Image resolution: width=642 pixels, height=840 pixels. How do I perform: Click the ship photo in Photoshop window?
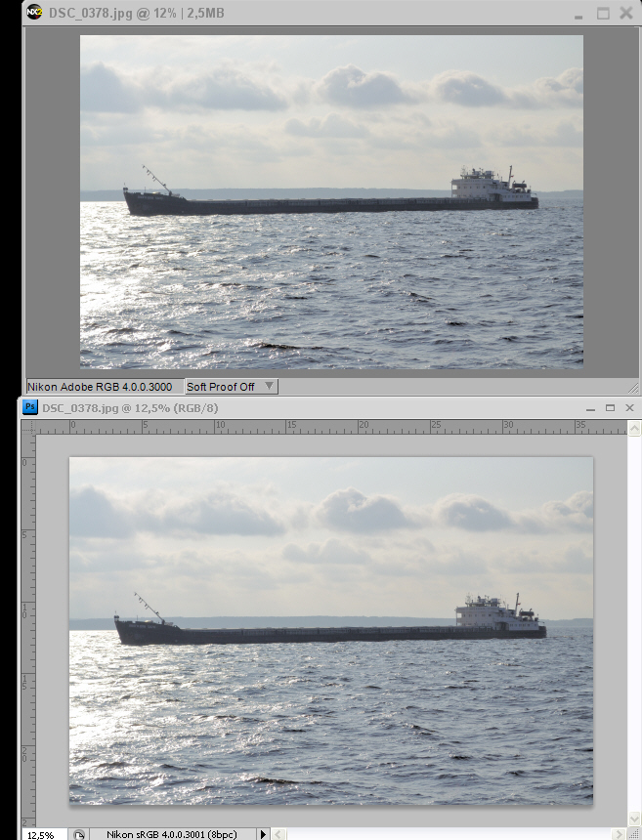331,631
